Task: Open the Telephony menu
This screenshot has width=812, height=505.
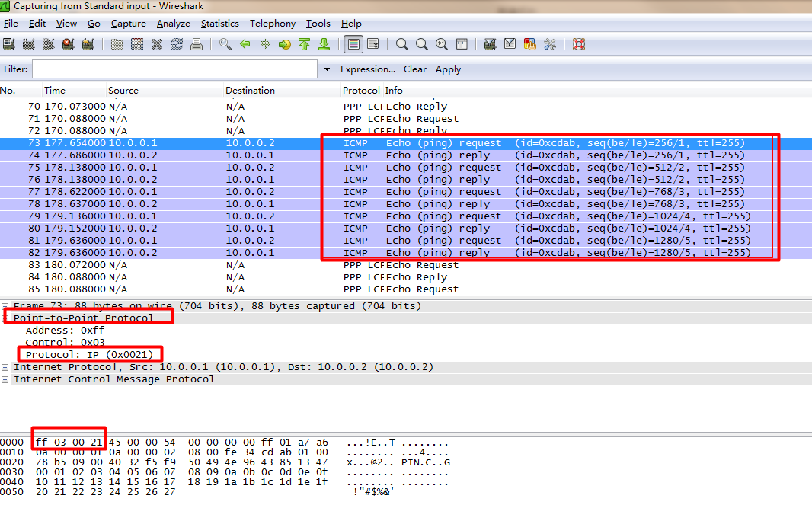Action: 273,24
